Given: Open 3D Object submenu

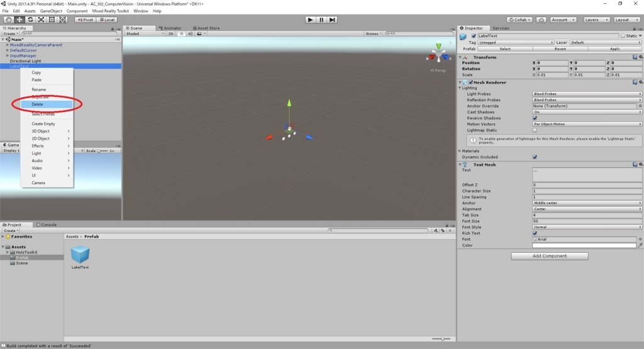Looking at the screenshot, I should (x=47, y=131).
